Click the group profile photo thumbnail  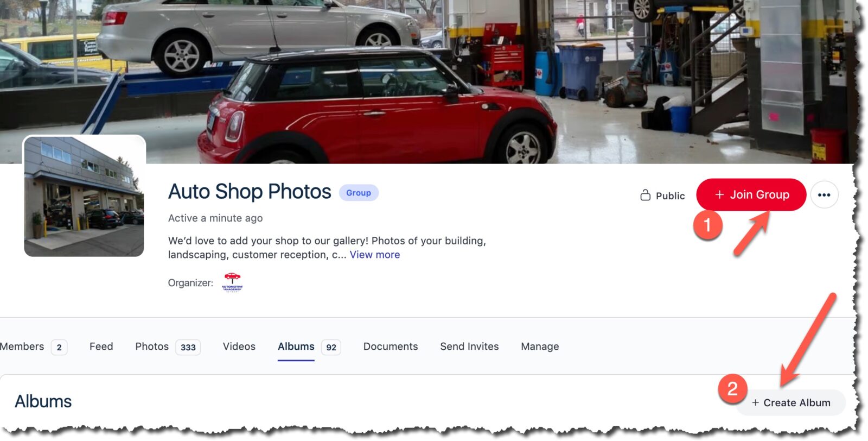[x=84, y=196]
